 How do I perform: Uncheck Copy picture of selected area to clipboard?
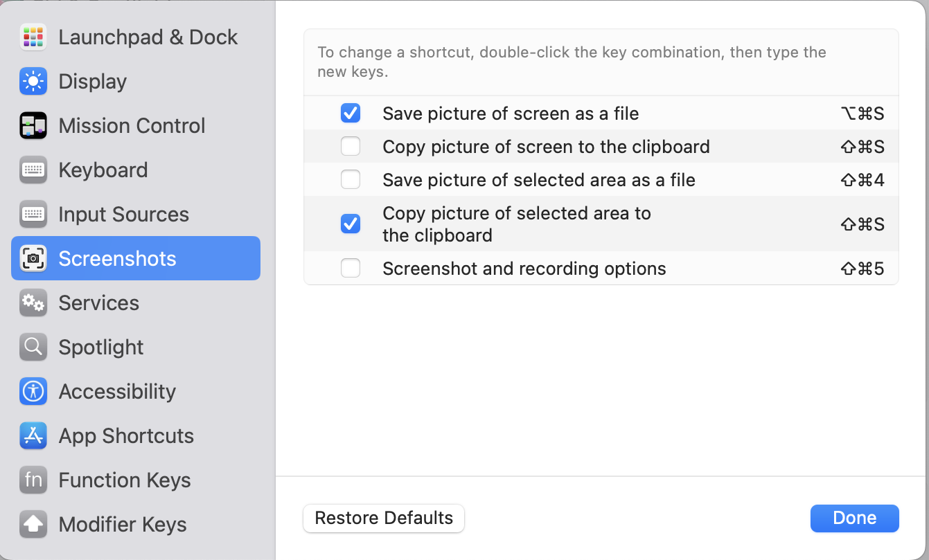[x=351, y=224]
